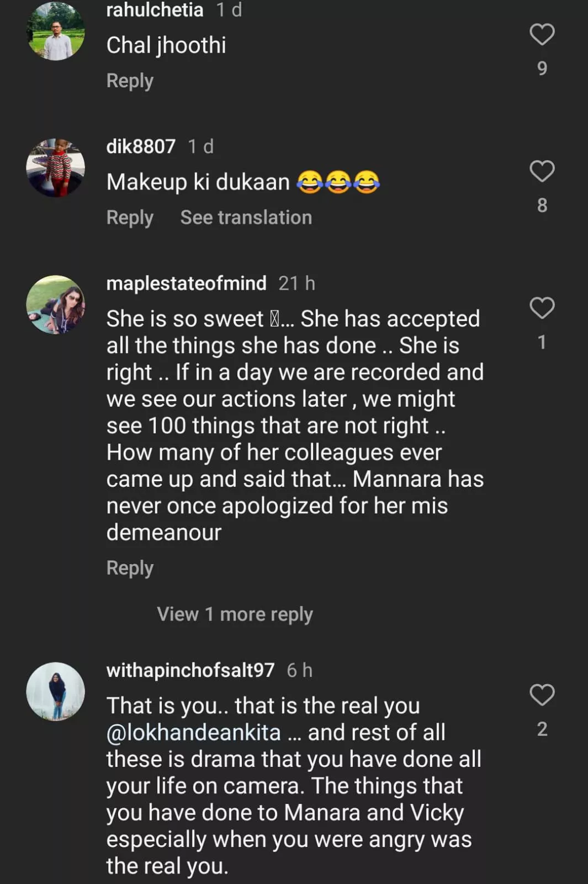Screen dimensions: 588x884
Task: View maplestateofmind's profile photo
Action: point(56,304)
